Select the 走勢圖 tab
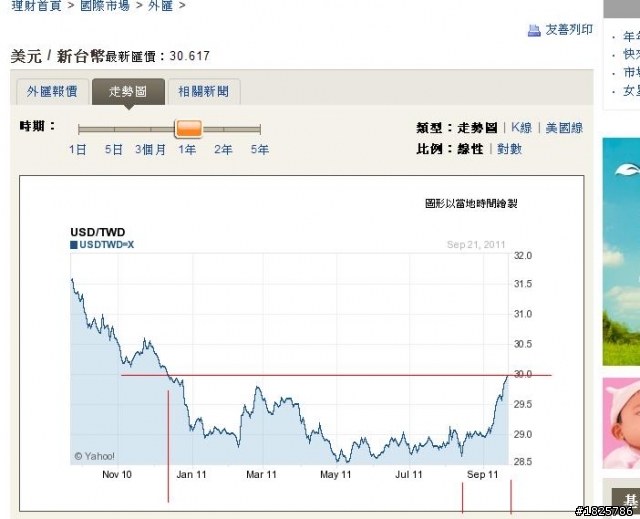This screenshot has width=640, height=519. [x=128, y=91]
